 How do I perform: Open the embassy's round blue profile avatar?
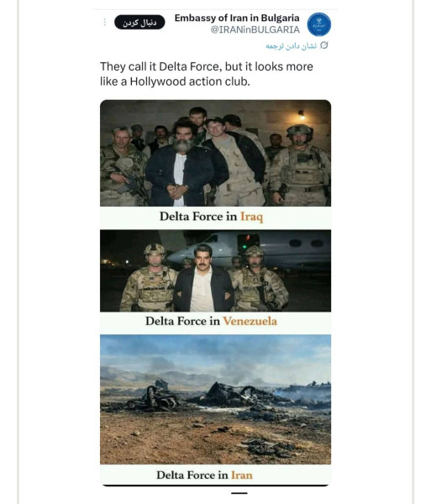click(318, 24)
